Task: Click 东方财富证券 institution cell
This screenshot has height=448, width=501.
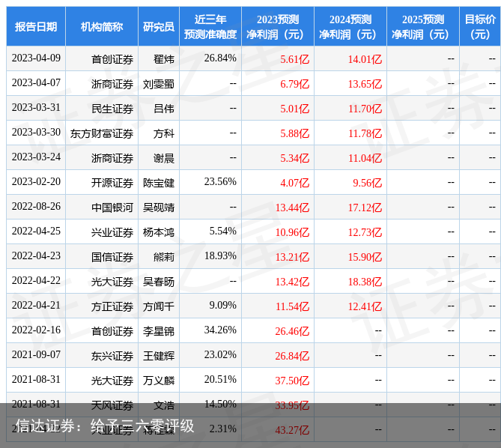Action: 102,133
